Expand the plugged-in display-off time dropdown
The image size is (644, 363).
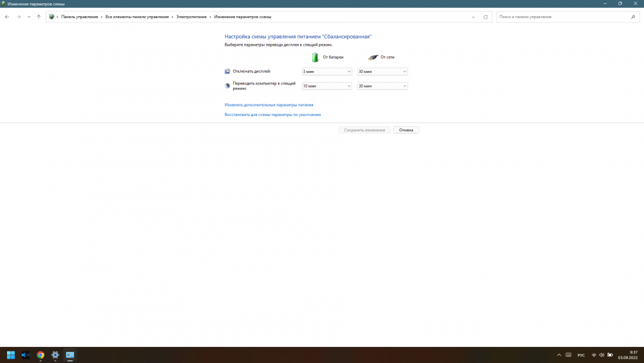383,72
